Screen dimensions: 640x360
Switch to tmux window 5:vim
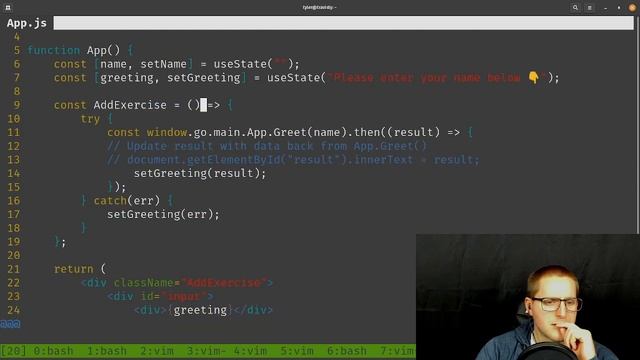pyautogui.click(x=297, y=351)
